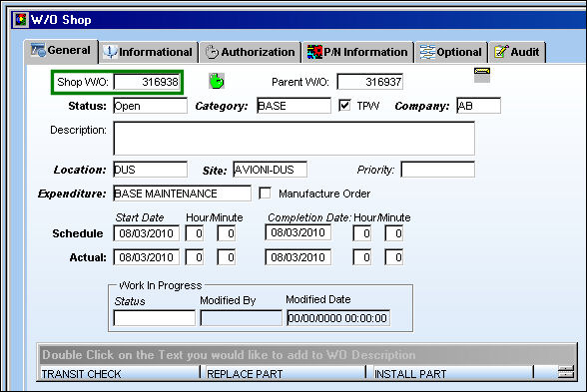
Task: Select the INSTALL PART text entry
Action: click(452, 373)
